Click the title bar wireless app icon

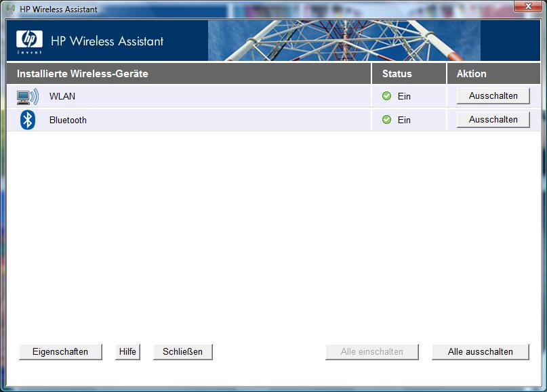pos(10,9)
